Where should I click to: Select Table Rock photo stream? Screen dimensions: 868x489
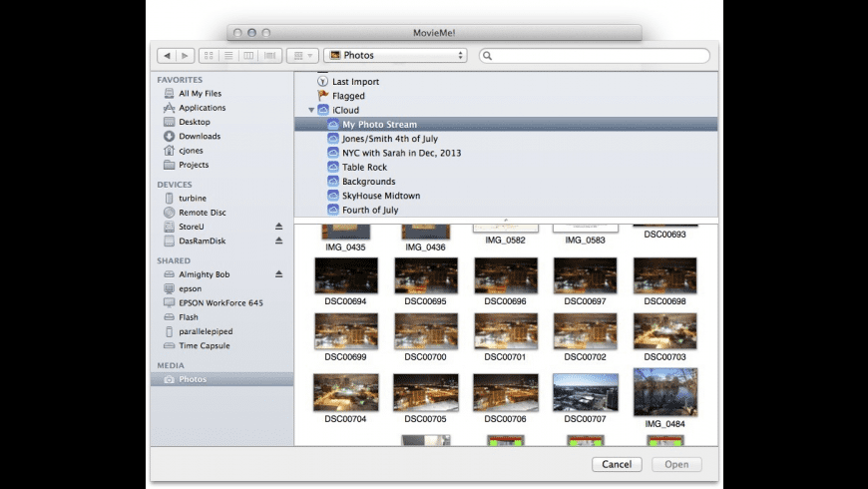(x=364, y=168)
